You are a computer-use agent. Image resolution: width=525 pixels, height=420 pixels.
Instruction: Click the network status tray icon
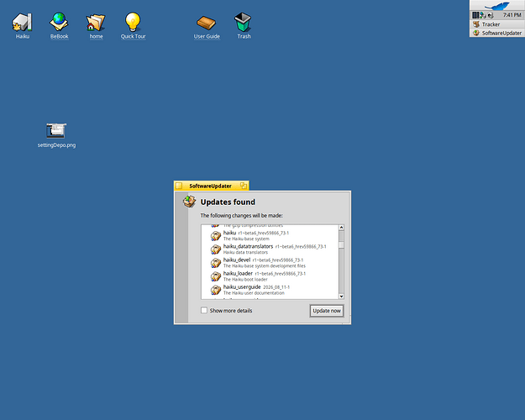coord(483,15)
